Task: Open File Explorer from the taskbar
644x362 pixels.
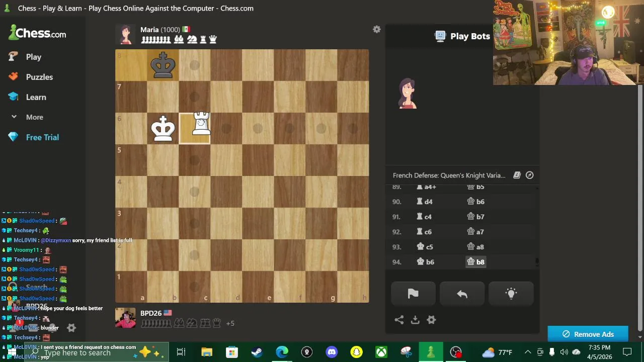Action: point(207,352)
